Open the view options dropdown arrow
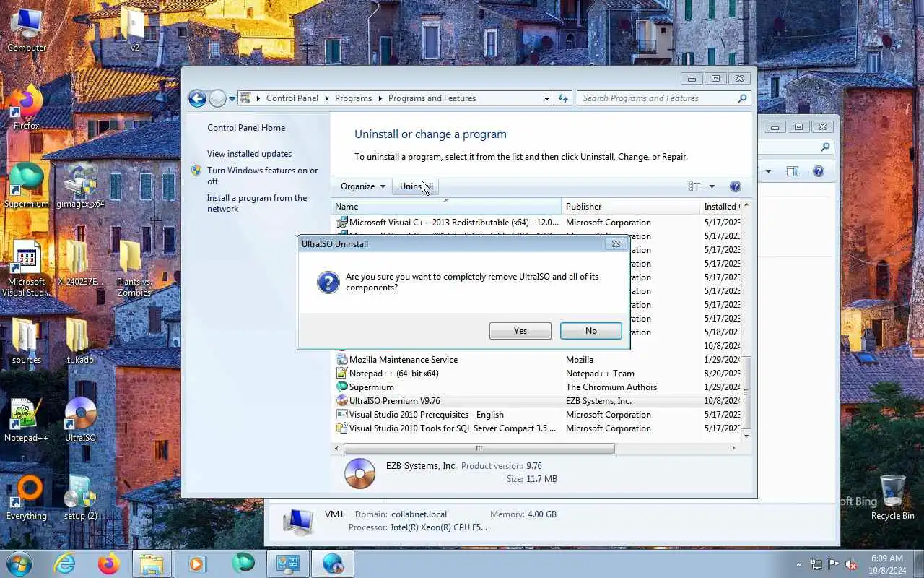924x578 pixels. (x=712, y=186)
